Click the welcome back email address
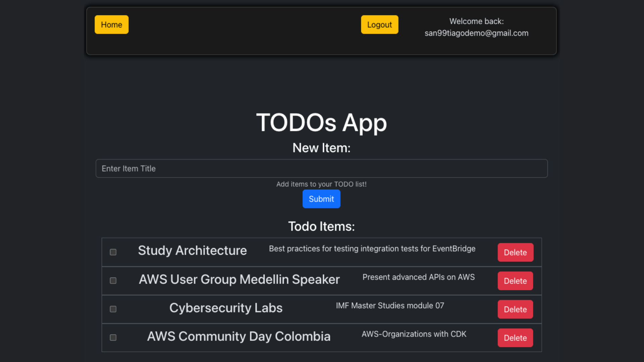This screenshot has height=362, width=644. pos(476,33)
